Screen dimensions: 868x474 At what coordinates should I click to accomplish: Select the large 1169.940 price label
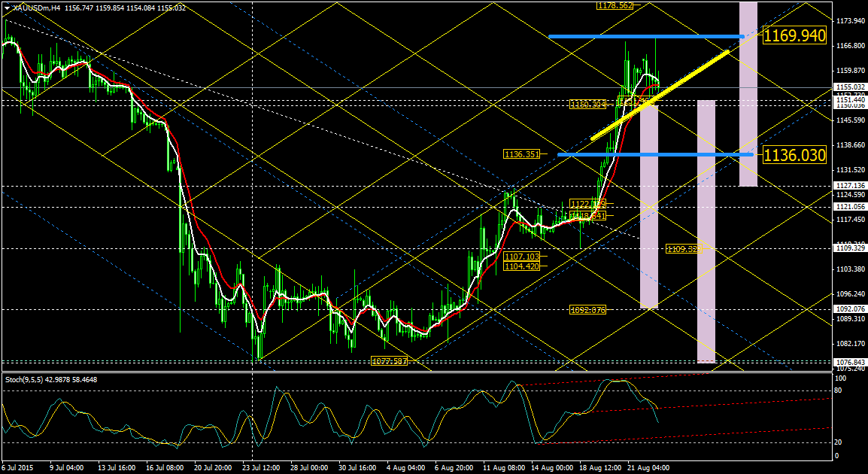(x=794, y=36)
